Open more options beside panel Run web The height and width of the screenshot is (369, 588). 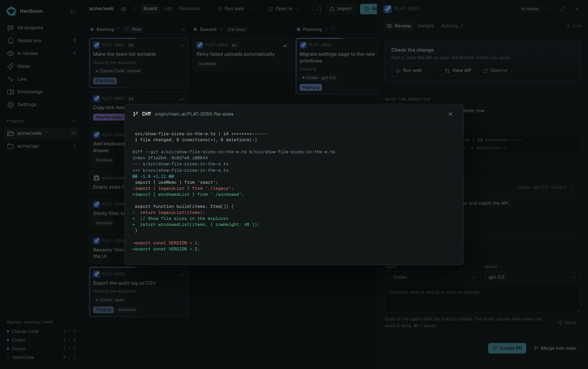pos(432,71)
